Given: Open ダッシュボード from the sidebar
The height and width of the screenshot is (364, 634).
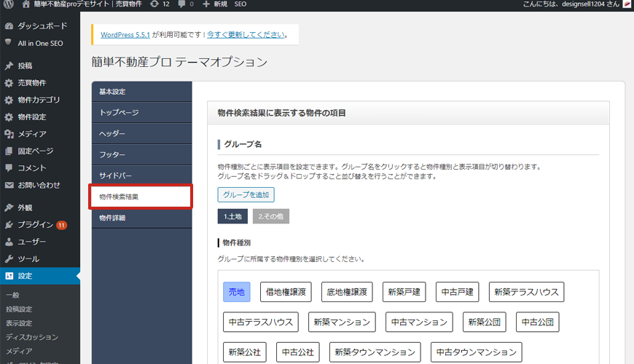Looking at the screenshot, I should click(42, 26).
